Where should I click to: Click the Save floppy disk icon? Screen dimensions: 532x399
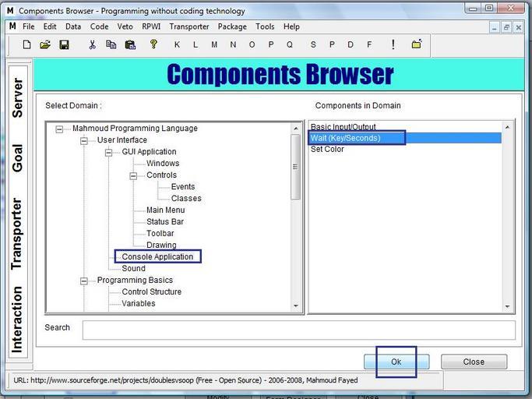pos(64,44)
